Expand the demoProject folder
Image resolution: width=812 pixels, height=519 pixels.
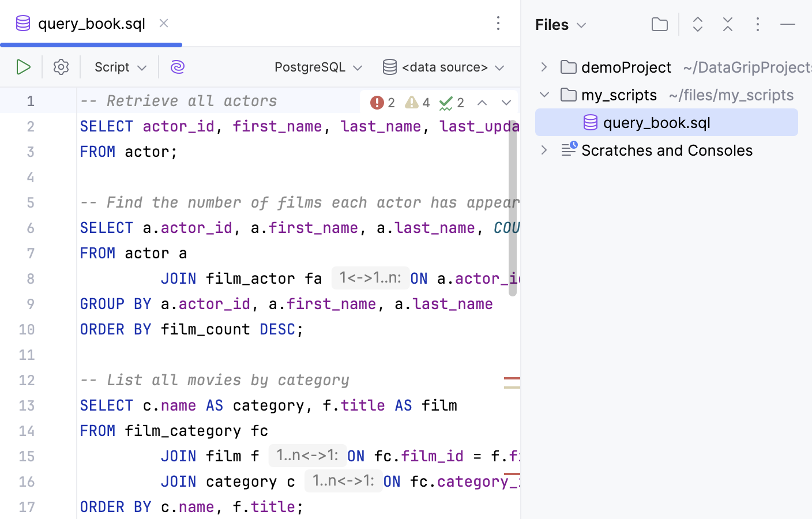pyautogui.click(x=543, y=67)
